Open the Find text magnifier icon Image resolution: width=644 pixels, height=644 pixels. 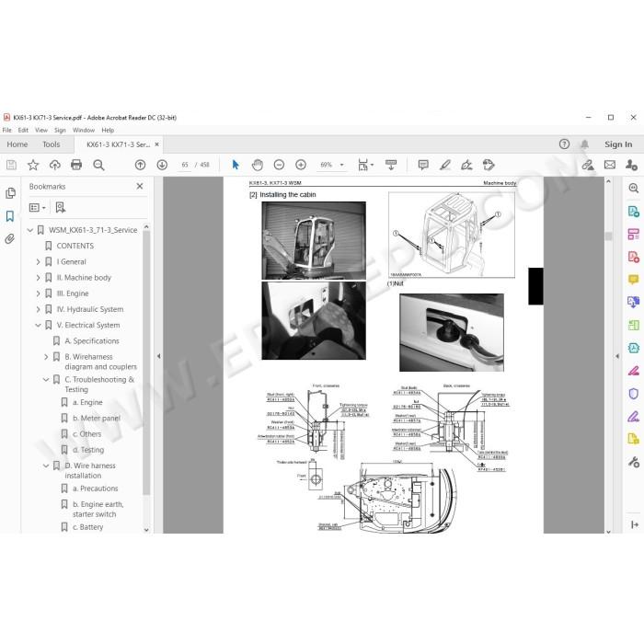tap(98, 165)
